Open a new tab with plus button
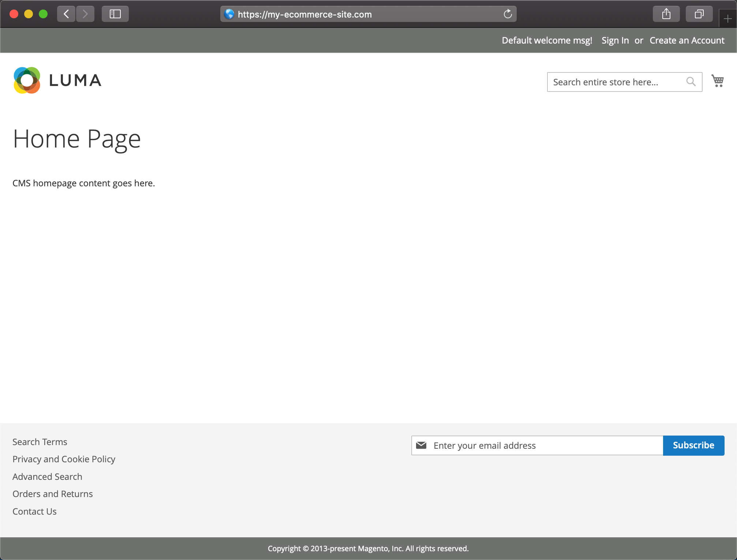This screenshot has width=737, height=560. pos(727,19)
